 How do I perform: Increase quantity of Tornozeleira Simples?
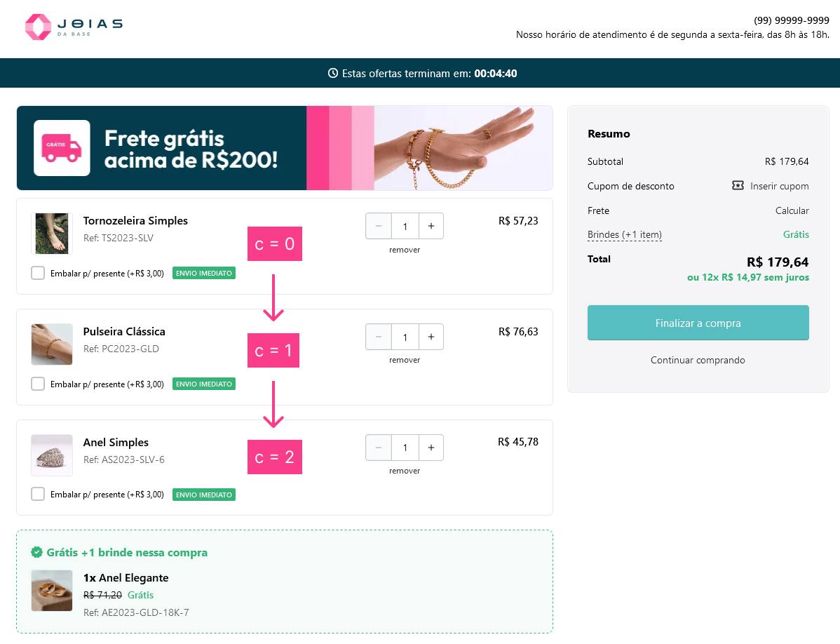point(431,226)
